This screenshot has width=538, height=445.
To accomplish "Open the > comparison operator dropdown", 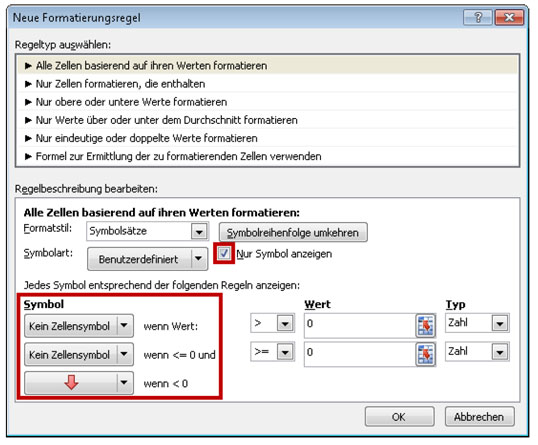I will 272,323.
